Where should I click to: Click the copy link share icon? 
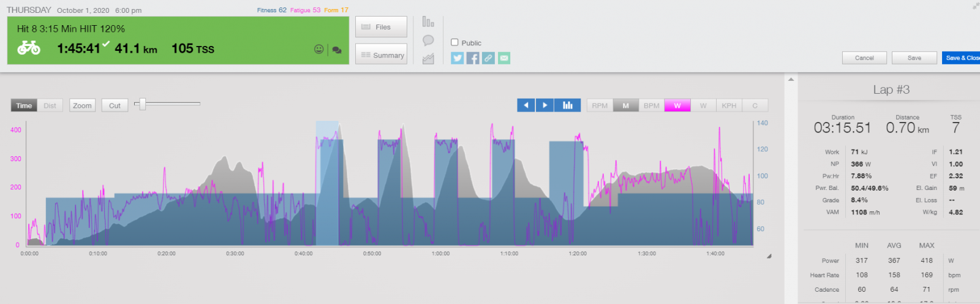point(488,58)
